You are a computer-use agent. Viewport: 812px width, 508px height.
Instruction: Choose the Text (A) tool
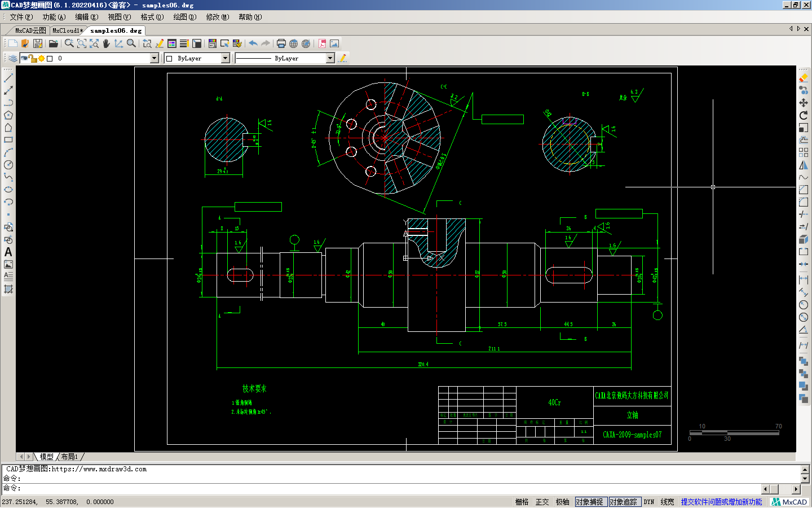coord(8,252)
